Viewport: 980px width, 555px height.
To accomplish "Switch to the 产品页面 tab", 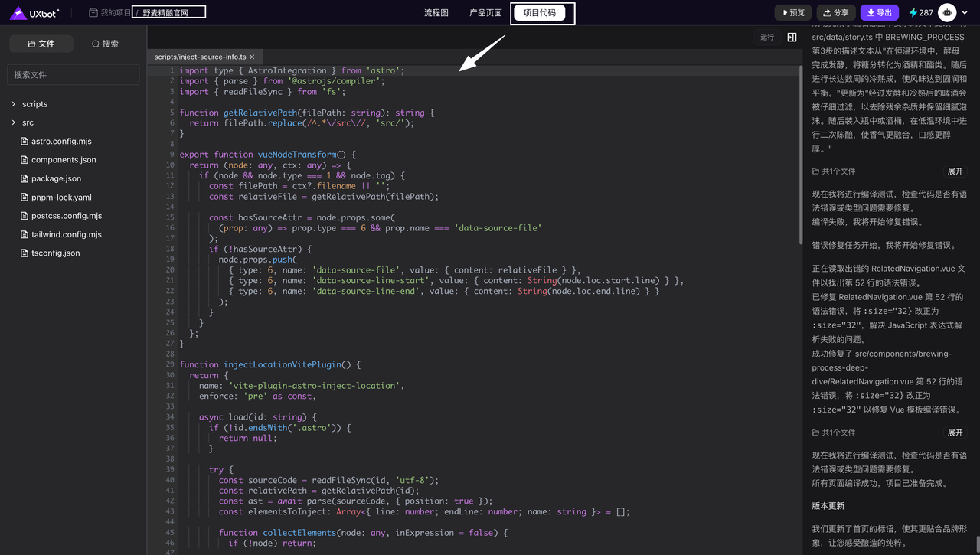I will [485, 12].
